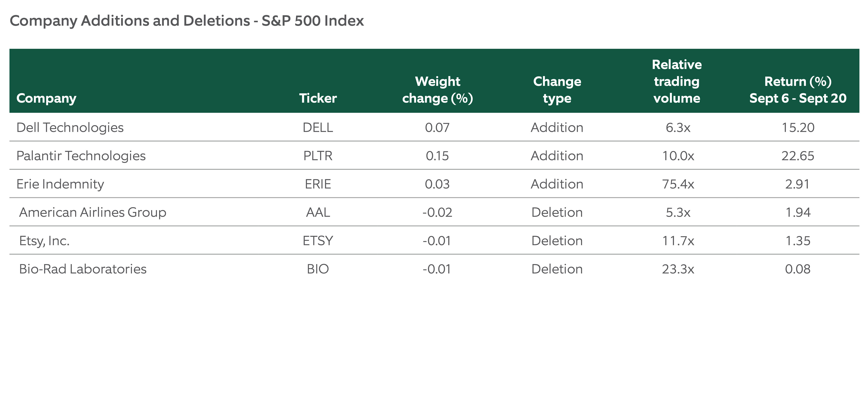Select American Airlines Group company name
This screenshot has height=404, width=868.
point(93,212)
